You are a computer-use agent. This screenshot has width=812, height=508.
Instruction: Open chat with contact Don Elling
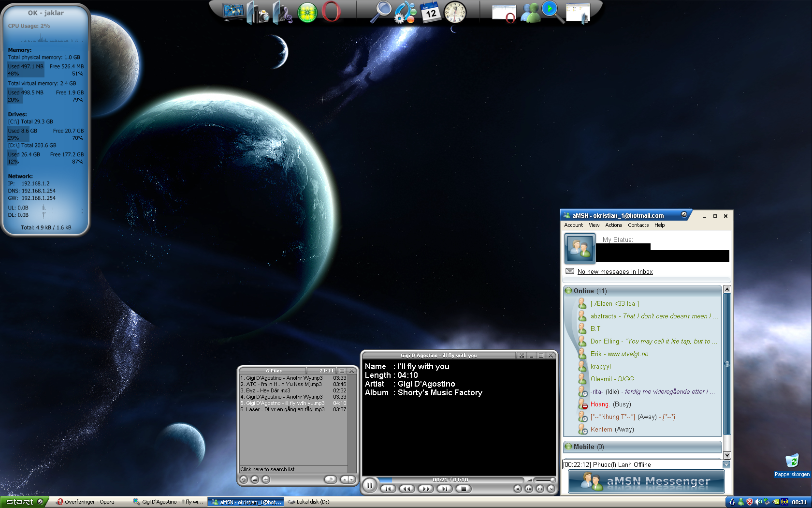click(x=648, y=341)
